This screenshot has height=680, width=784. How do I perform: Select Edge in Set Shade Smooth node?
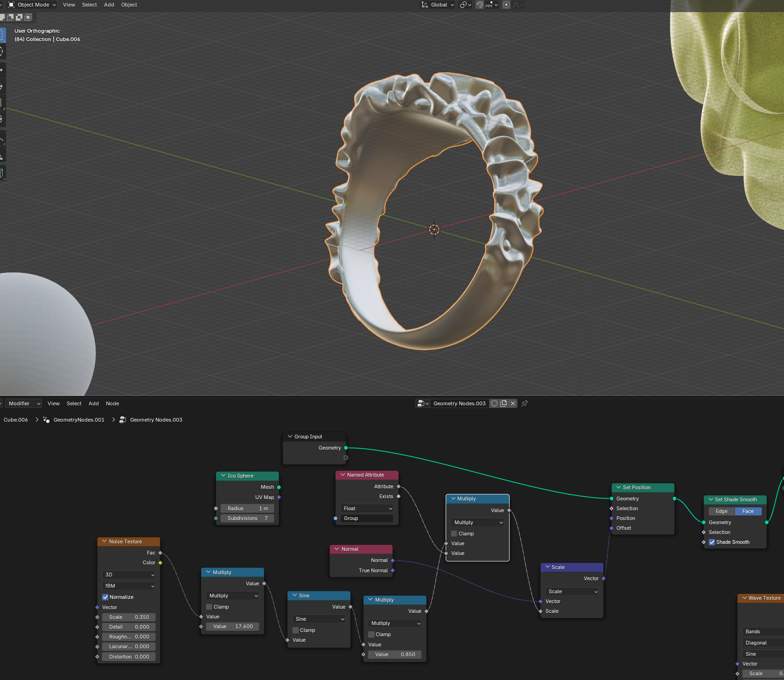[x=721, y=511]
